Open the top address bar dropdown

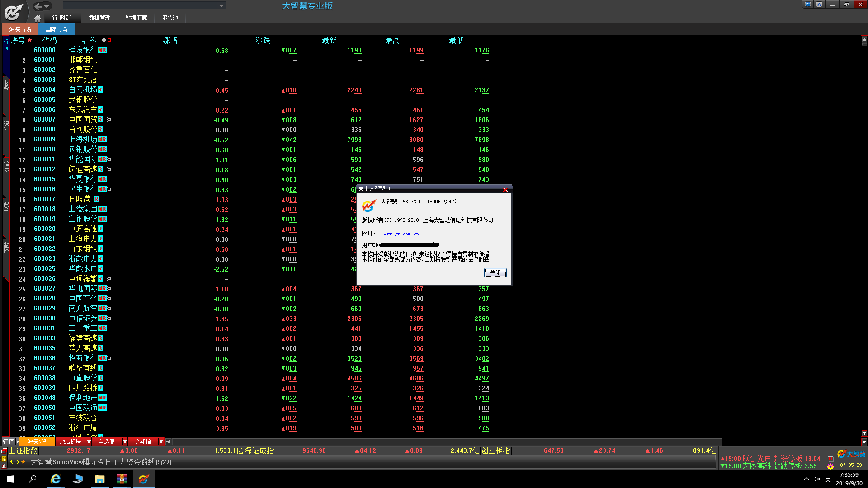[x=221, y=6]
